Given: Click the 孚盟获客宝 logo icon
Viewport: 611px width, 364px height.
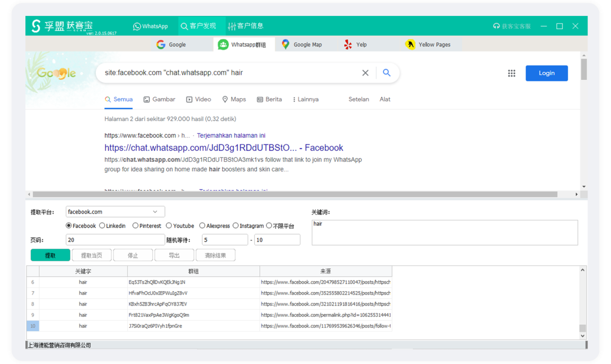Looking at the screenshot, I should point(36,26).
